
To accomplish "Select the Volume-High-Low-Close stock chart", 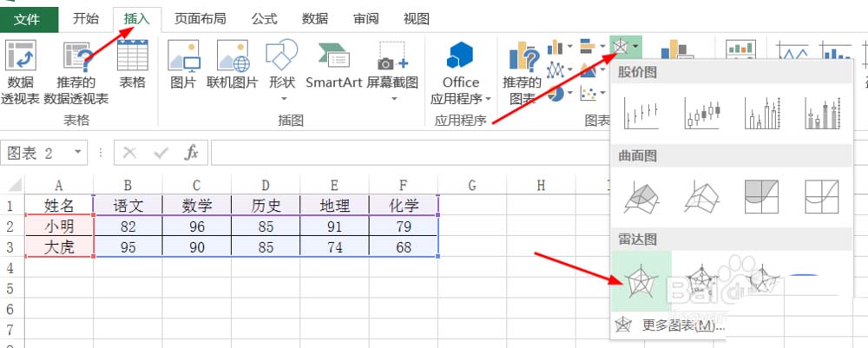I will 762,114.
